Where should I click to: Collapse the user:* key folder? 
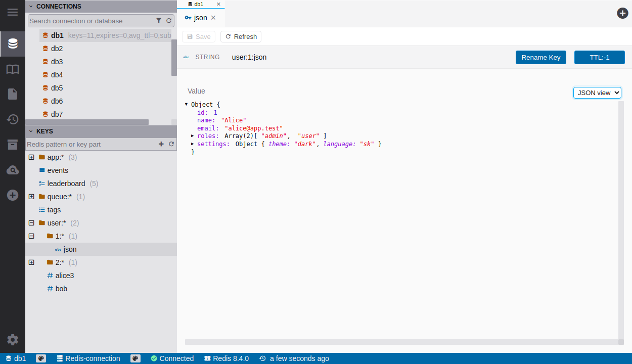(31, 223)
